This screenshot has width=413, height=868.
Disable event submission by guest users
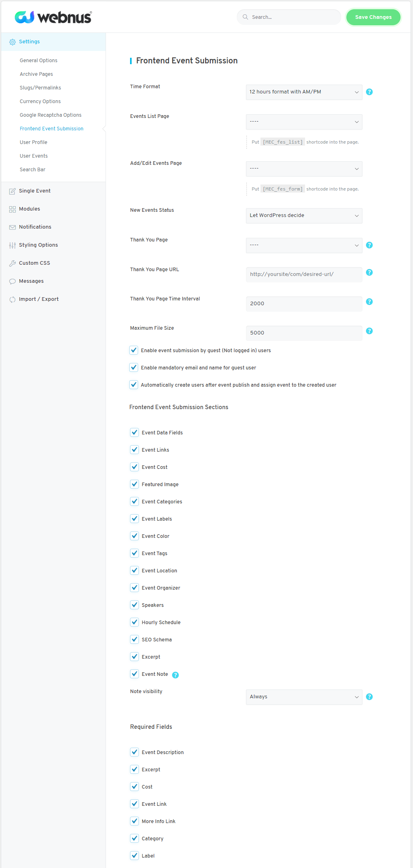click(x=134, y=350)
